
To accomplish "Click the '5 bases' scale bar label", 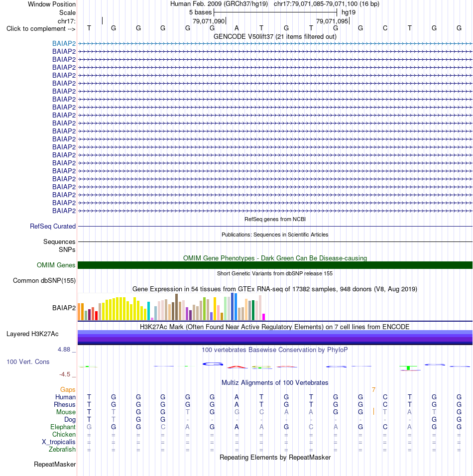I will [x=200, y=12].
